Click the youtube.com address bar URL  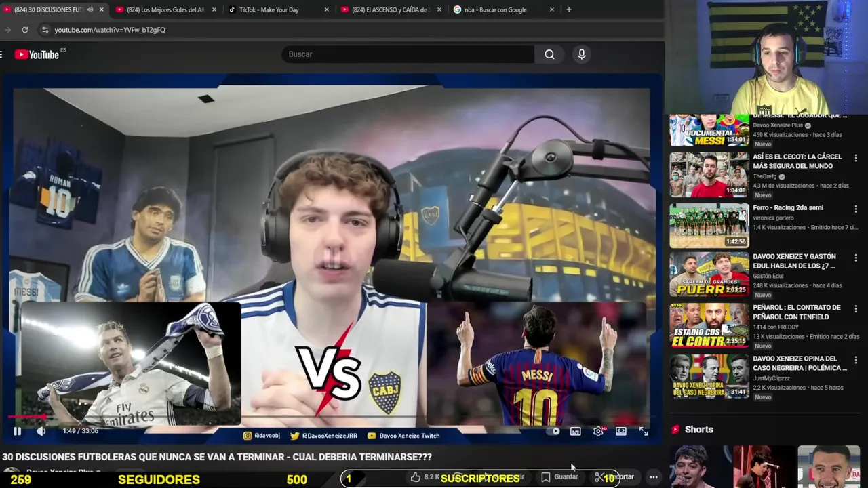[x=110, y=30]
